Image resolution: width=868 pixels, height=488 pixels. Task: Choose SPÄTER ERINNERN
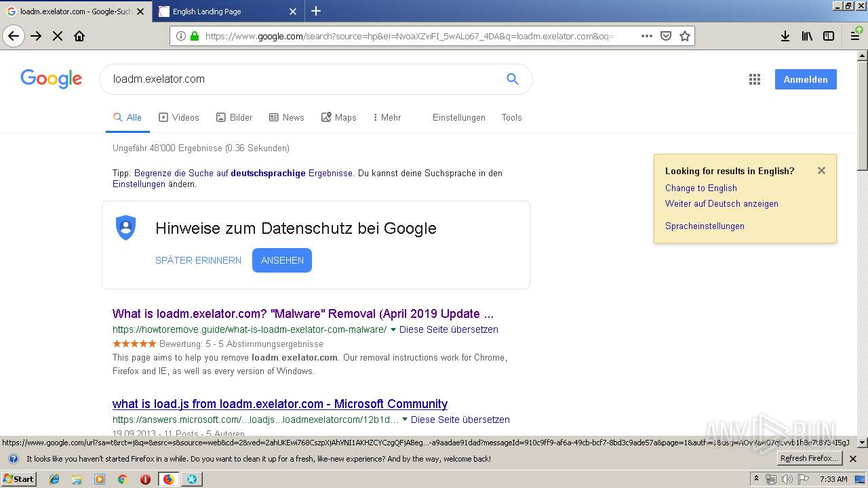pyautogui.click(x=198, y=260)
